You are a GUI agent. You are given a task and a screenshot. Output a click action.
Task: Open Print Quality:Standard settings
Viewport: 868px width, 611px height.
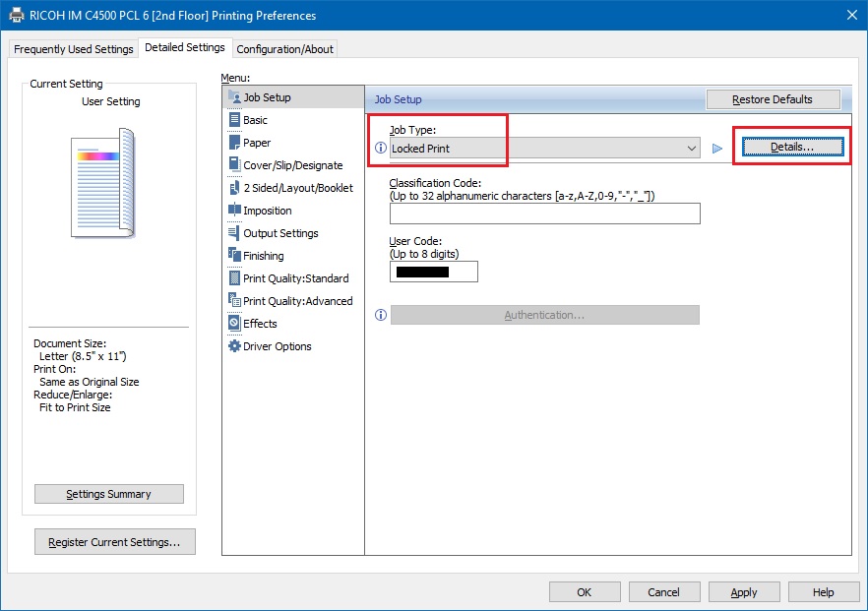(x=293, y=277)
